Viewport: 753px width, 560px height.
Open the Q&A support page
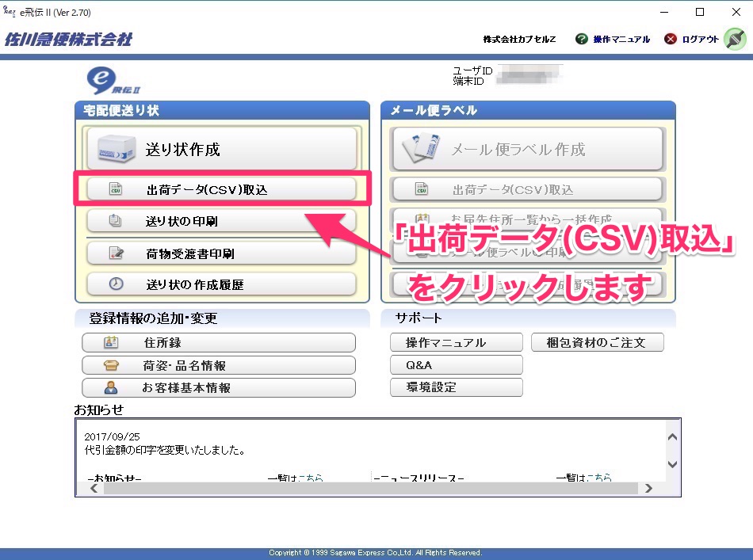click(456, 365)
